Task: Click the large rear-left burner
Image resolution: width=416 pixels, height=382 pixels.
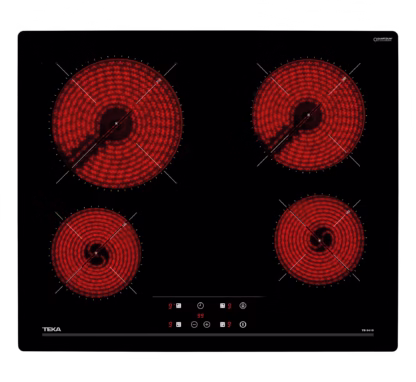Action: 117,123
